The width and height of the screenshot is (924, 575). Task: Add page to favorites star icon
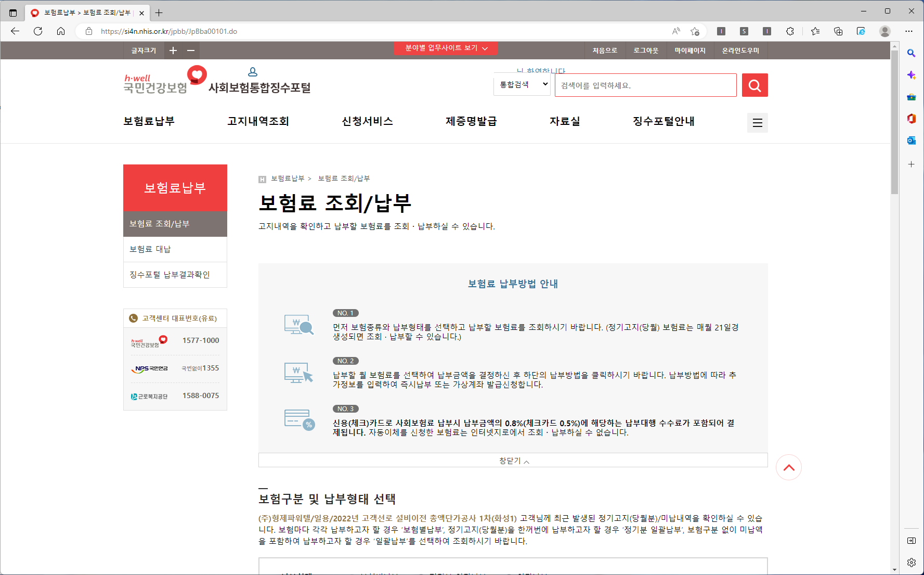695,31
